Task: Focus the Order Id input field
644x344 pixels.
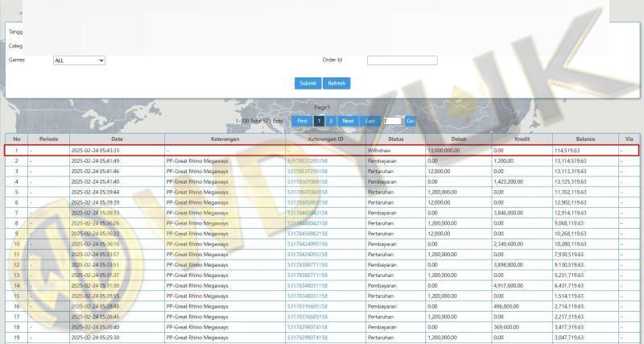Action: [x=402, y=60]
